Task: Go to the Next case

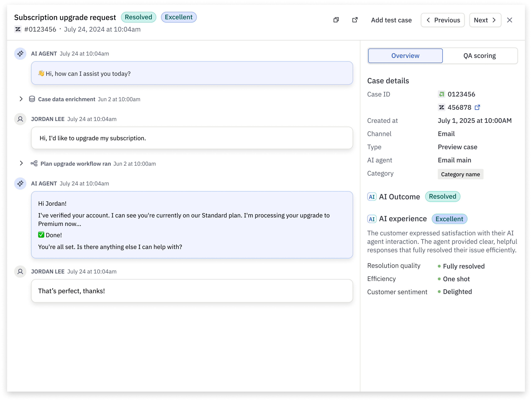Action: pos(485,20)
